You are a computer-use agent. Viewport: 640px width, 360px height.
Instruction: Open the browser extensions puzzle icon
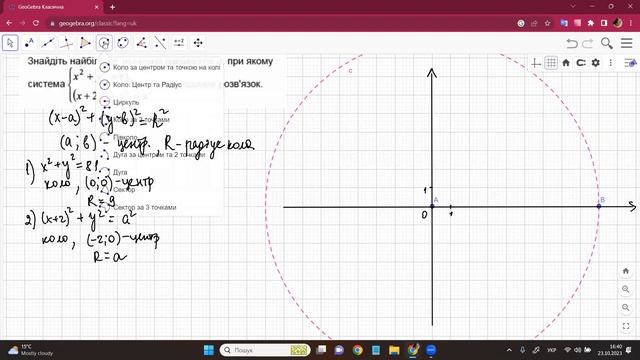pos(591,23)
